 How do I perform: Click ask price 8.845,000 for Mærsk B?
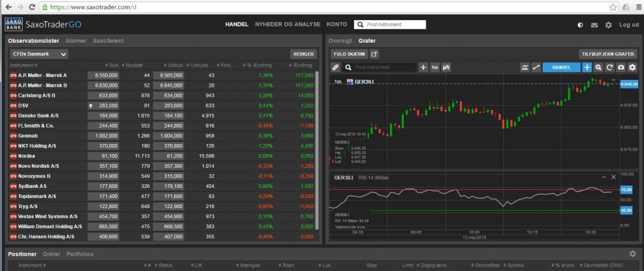(x=169, y=86)
